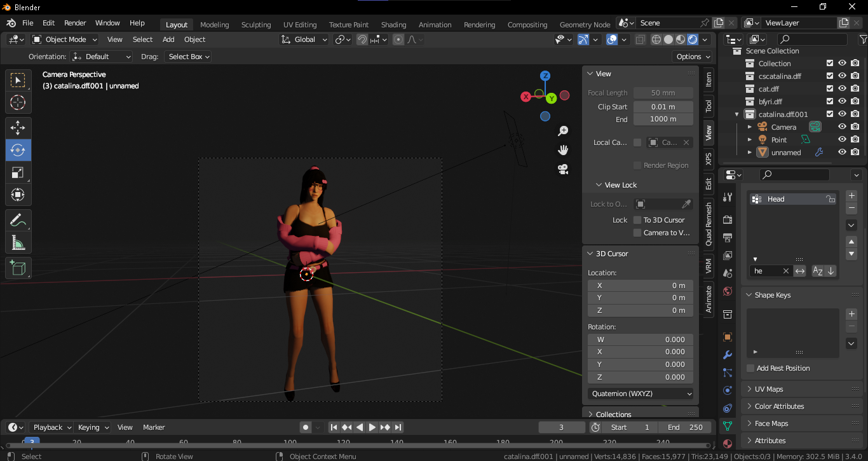Click the zoom magnifier viewport icon

(563, 131)
